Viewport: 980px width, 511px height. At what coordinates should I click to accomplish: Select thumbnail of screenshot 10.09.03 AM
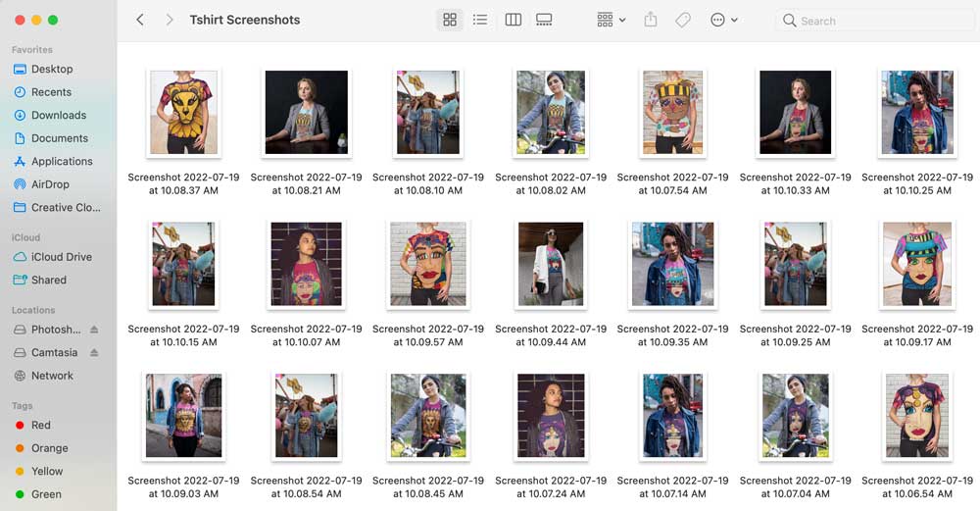point(184,416)
